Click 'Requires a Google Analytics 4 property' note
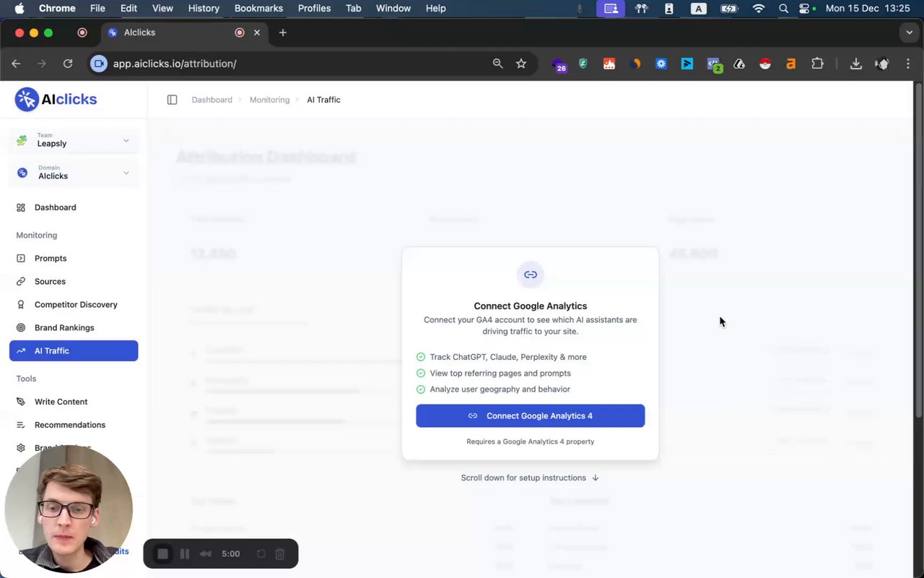The image size is (924, 578). tap(531, 441)
